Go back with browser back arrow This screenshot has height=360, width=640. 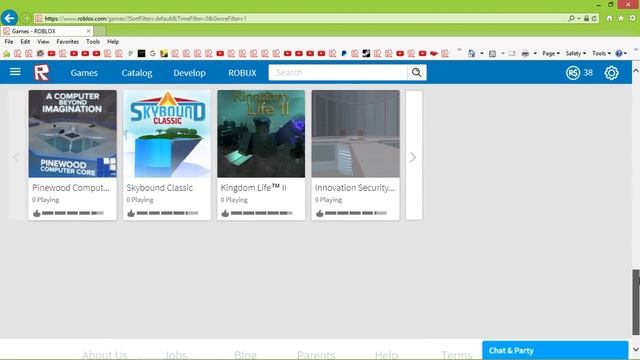(x=9, y=18)
